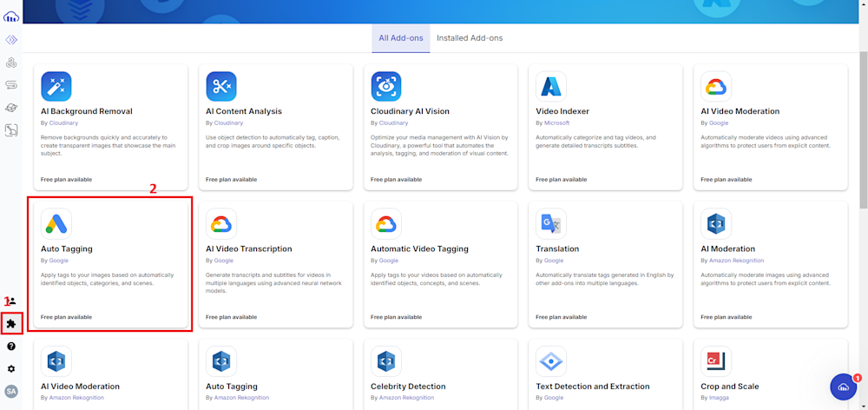Open the user management person icon

(12, 301)
